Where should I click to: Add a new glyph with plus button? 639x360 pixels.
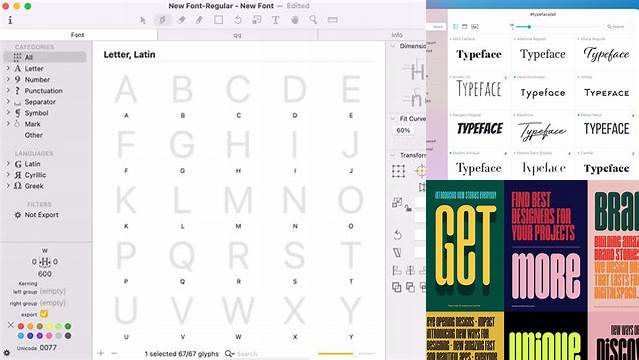coord(101,353)
